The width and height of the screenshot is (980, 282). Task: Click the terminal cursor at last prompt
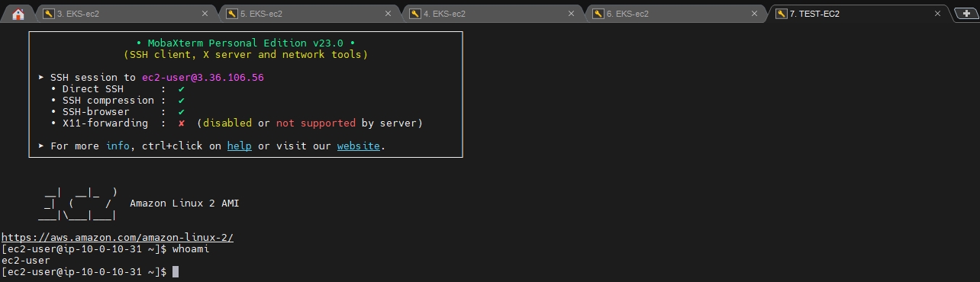[x=176, y=272]
